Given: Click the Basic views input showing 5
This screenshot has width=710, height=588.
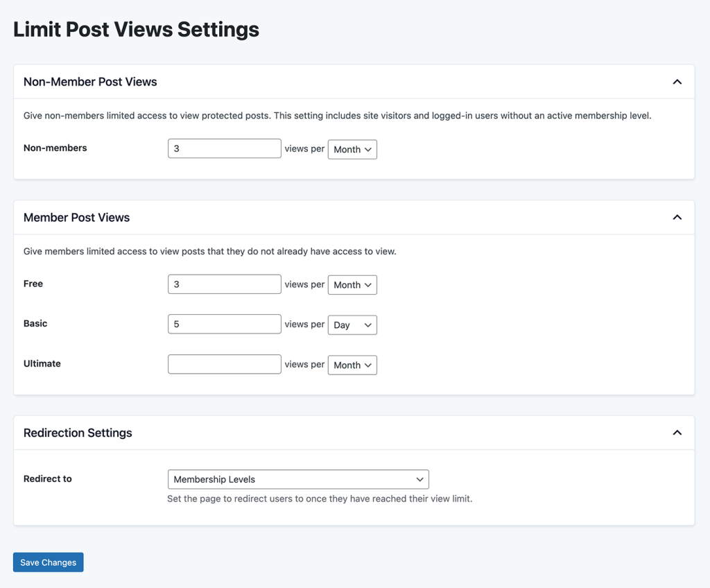Looking at the screenshot, I should [224, 325].
